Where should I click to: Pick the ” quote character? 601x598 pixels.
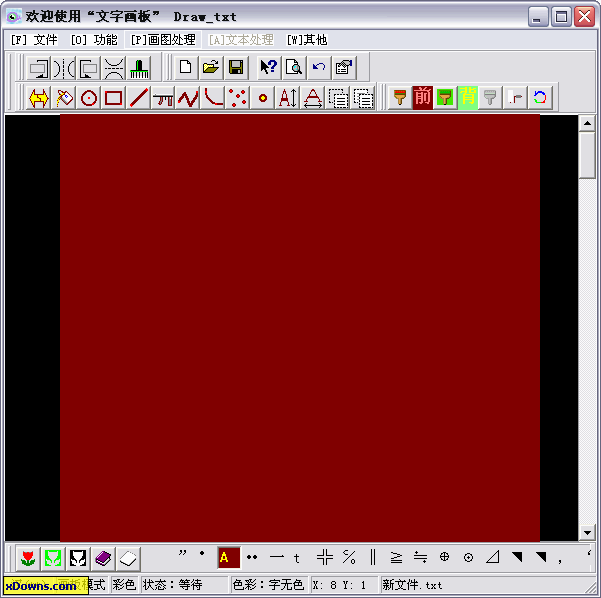click(182, 554)
